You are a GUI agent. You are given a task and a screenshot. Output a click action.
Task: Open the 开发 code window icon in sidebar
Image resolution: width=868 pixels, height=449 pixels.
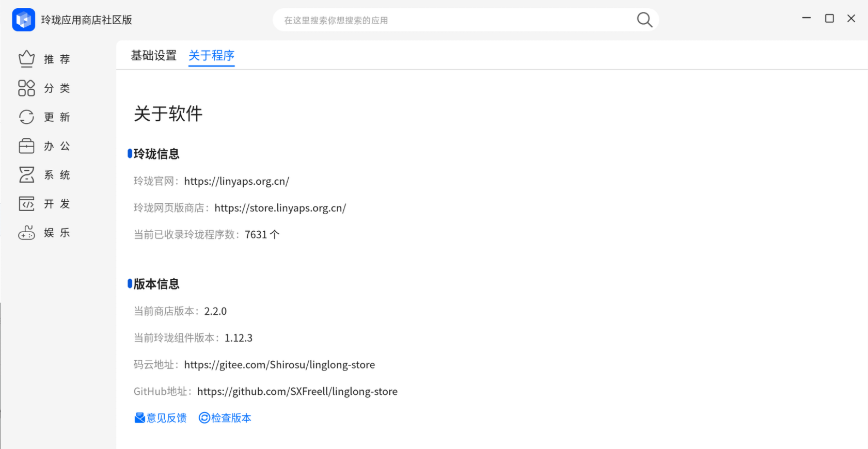coord(26,203)
